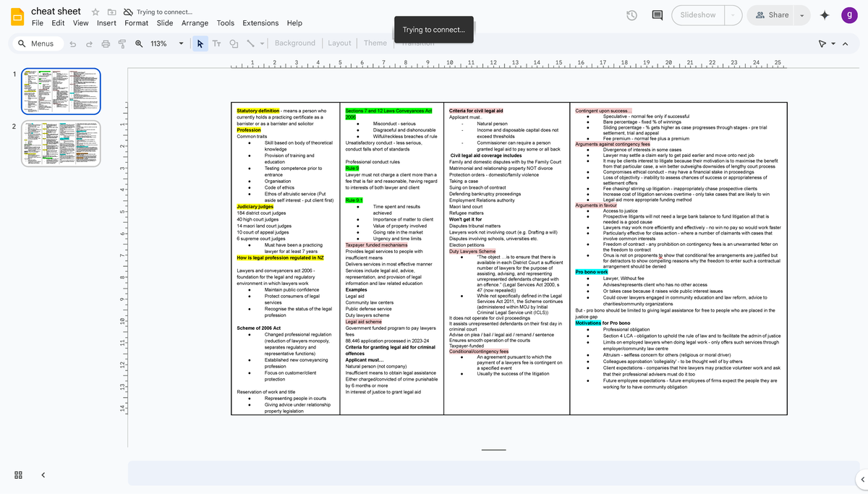Open the View menu
Screen dimensions: 868x494
point(81,23)
